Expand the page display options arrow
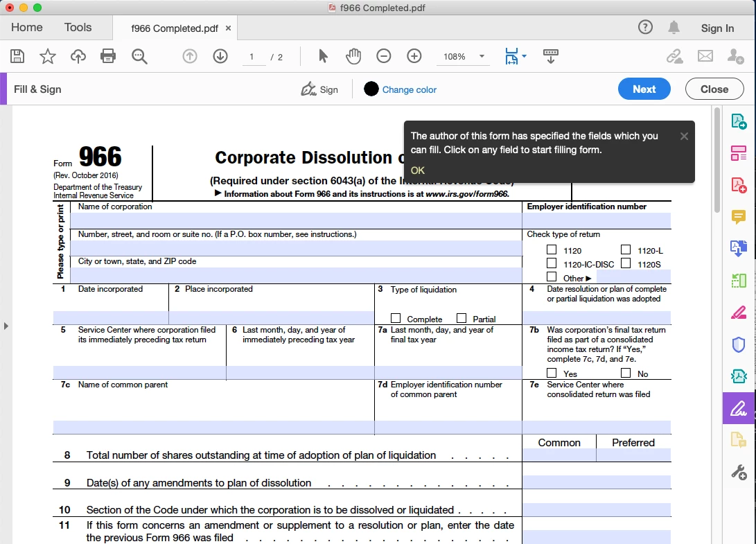 [x=524, y=56]
